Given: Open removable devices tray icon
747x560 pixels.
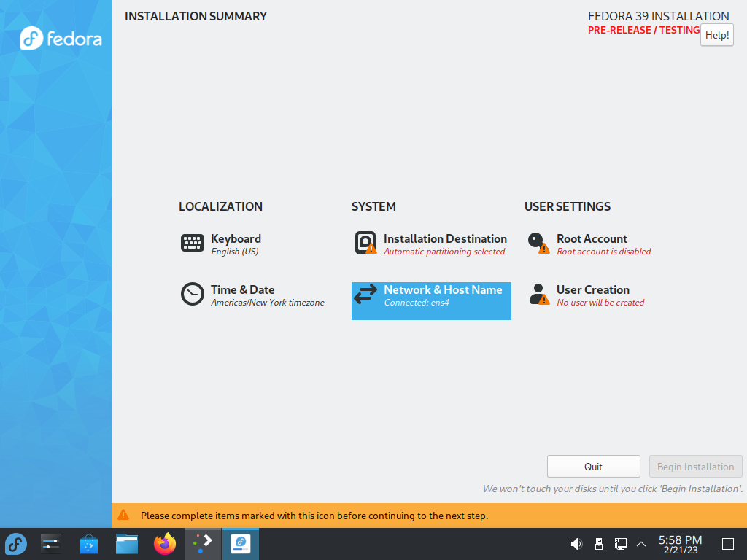Looking at the screenshot, I should (599, 544).
